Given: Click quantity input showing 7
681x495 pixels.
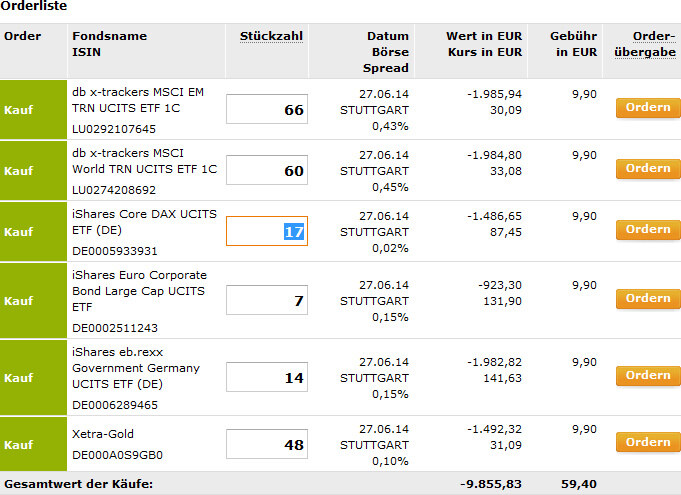Looking at the screenshot, I should point(266,300).
